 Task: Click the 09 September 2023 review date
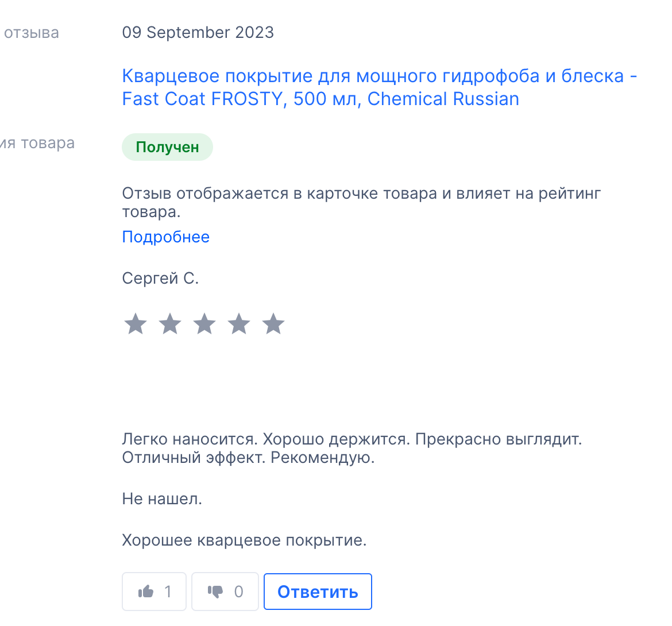click(x=198, y=33)
